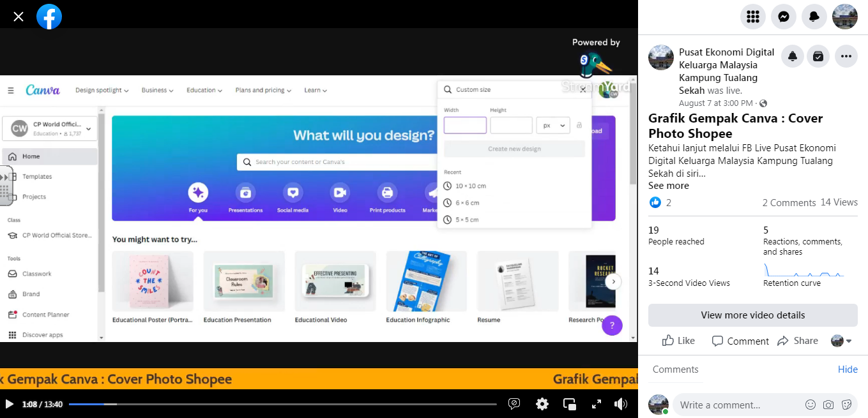Open Classwork in Canva sidebar
The height and width of the screenshot is (418, 868).
click(x=50, y=274)
